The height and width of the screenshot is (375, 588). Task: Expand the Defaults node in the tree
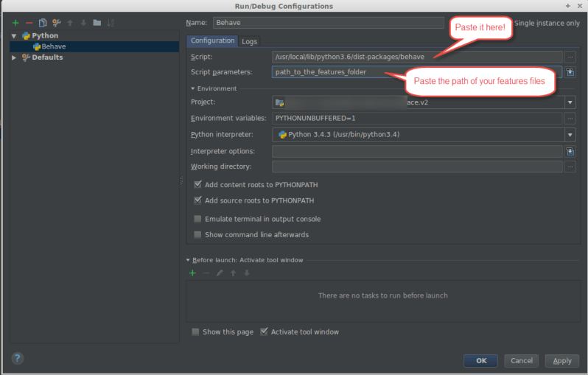point(14,57)
